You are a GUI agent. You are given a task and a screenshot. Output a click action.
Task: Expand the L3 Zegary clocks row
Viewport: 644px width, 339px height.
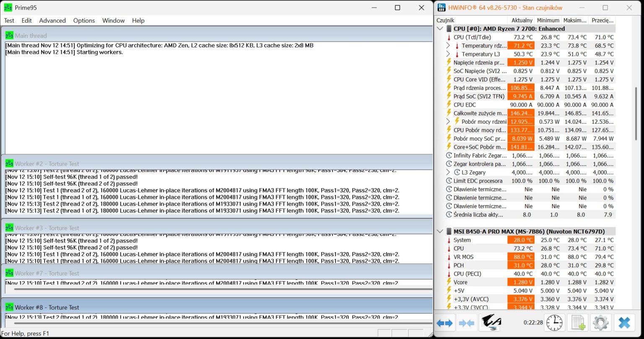point(448,172)
